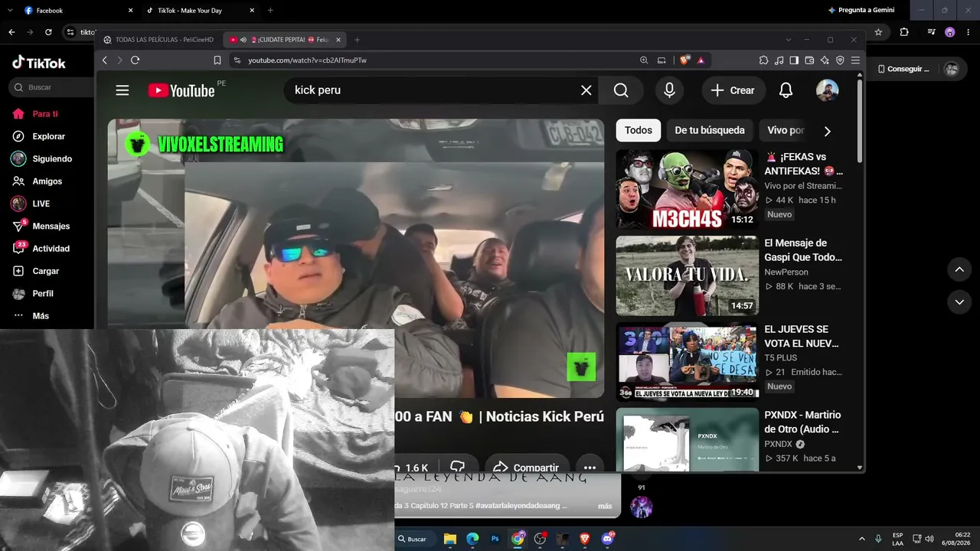This screenshot has height=551, width=980.
Task: Open File Explorer from the taskbar
Action: pos(450,539)
